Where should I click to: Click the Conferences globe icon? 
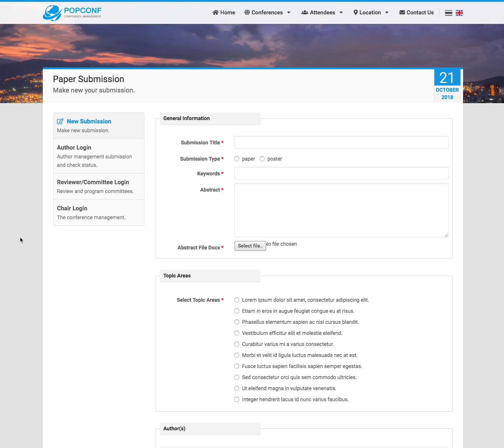(x=247, y=13)
